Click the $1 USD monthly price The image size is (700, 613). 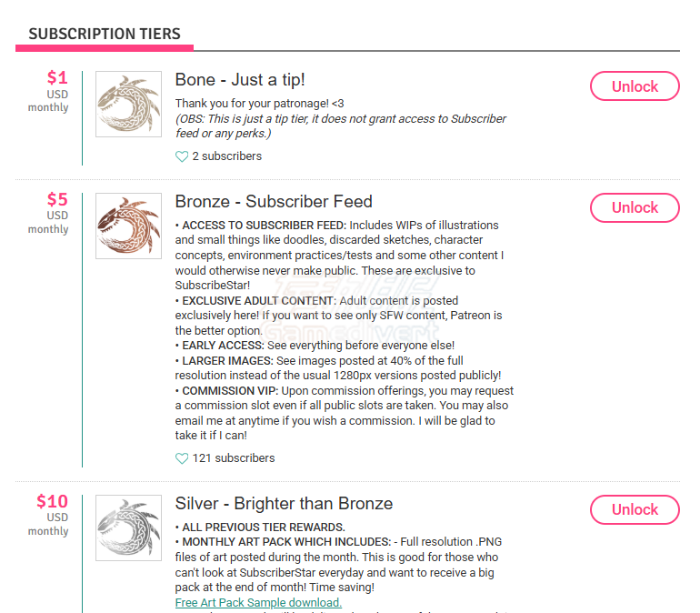(x=51, y=92)
